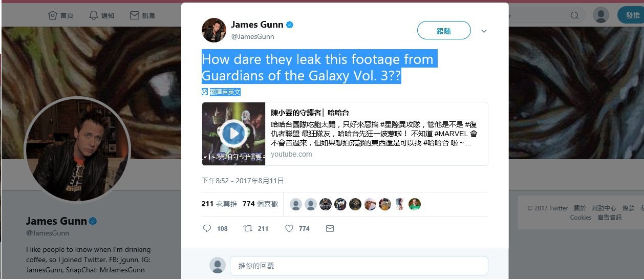Open the 774 個喜歡 likes count link
This screenshot has height=280, width=644.
coord(260,204)
